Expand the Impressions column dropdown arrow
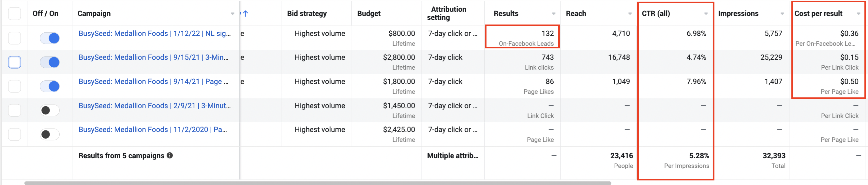The width and height of the screenshot is (868, 185). [782, 14]
